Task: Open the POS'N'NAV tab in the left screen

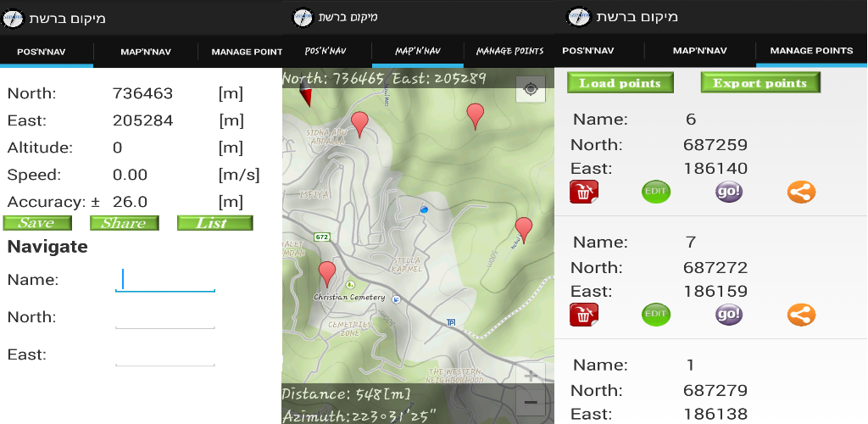Action: coord(42,52)
